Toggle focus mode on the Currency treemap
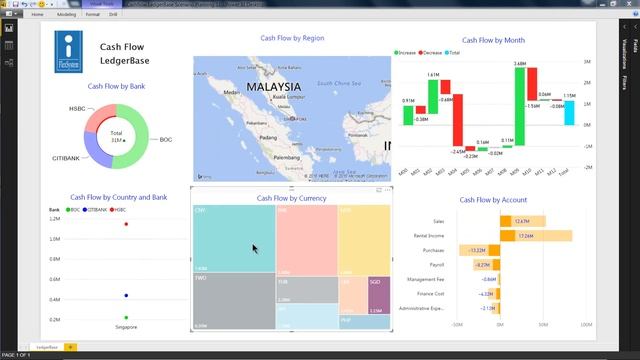The height and width of the screenshot is (360, 640). point(379,190)
